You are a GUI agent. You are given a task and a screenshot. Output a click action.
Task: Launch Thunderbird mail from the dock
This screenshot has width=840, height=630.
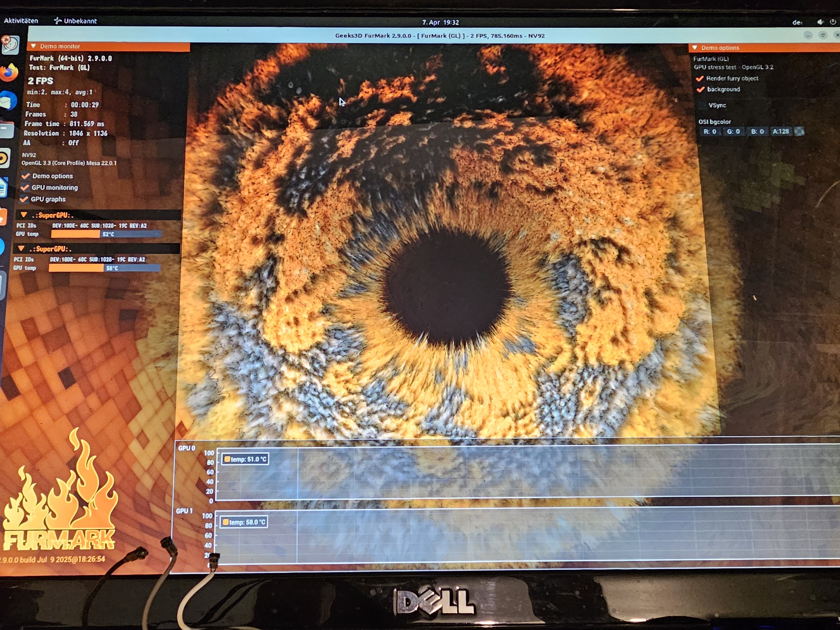8,101
